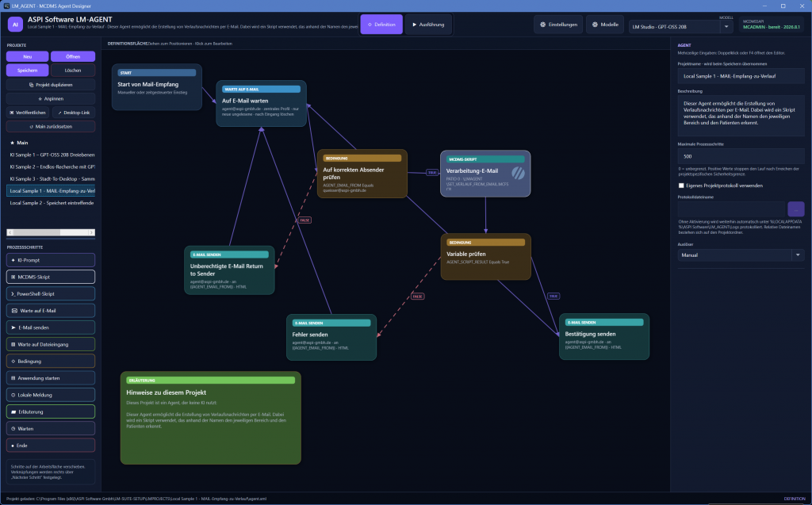Select Hinweise zu diesem Projekt note
Screen dimensions: 812x505
point(211,418)
